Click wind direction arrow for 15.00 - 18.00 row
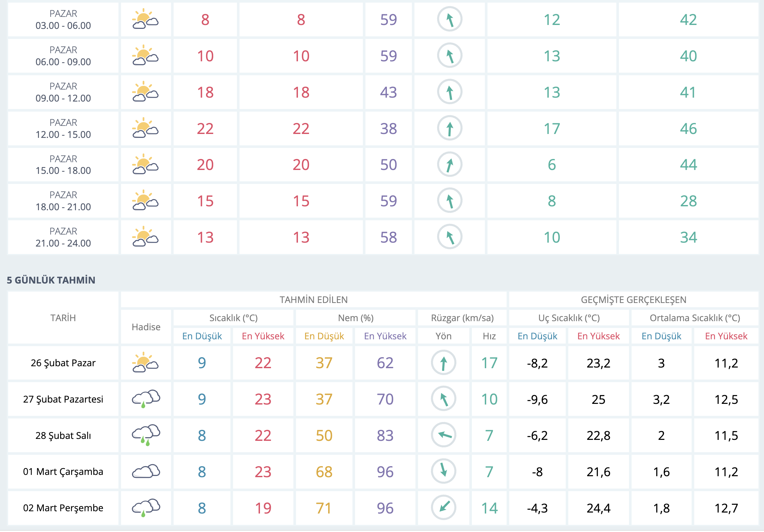Image resolution: width=764 pixels, height=532 pixels. click(450, 164)
